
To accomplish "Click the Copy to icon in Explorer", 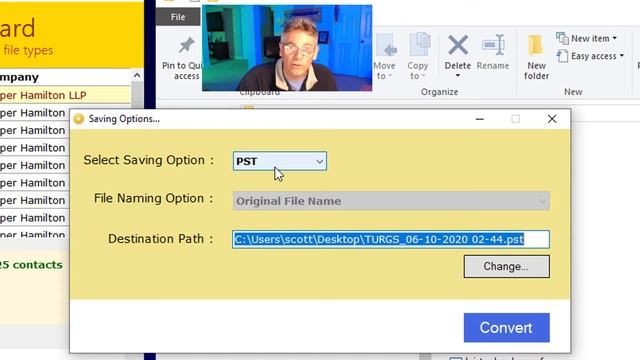I will click(x=419, y=45).
